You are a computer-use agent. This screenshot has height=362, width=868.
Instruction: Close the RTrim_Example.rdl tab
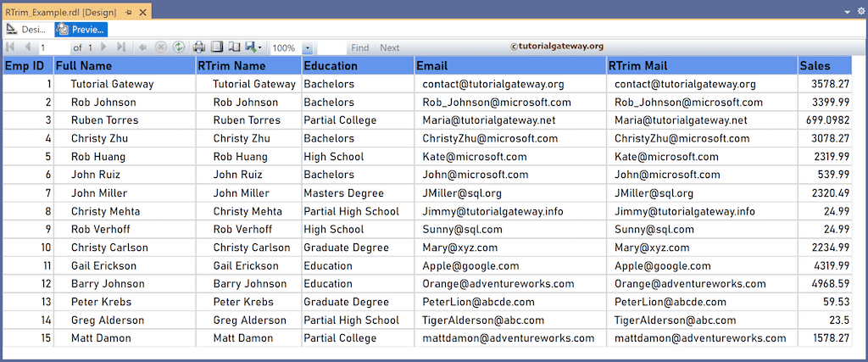tap(142, 12)
